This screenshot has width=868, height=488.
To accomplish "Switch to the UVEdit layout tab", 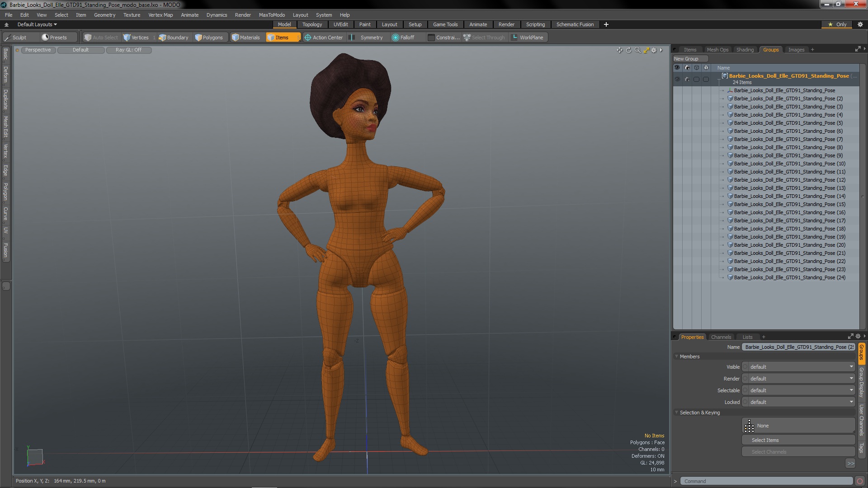I will 340,24.
